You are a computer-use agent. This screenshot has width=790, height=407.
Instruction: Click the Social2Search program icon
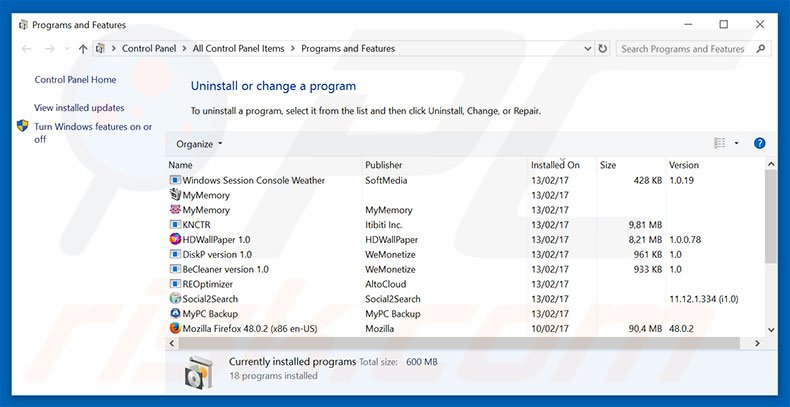coord(175,299)
